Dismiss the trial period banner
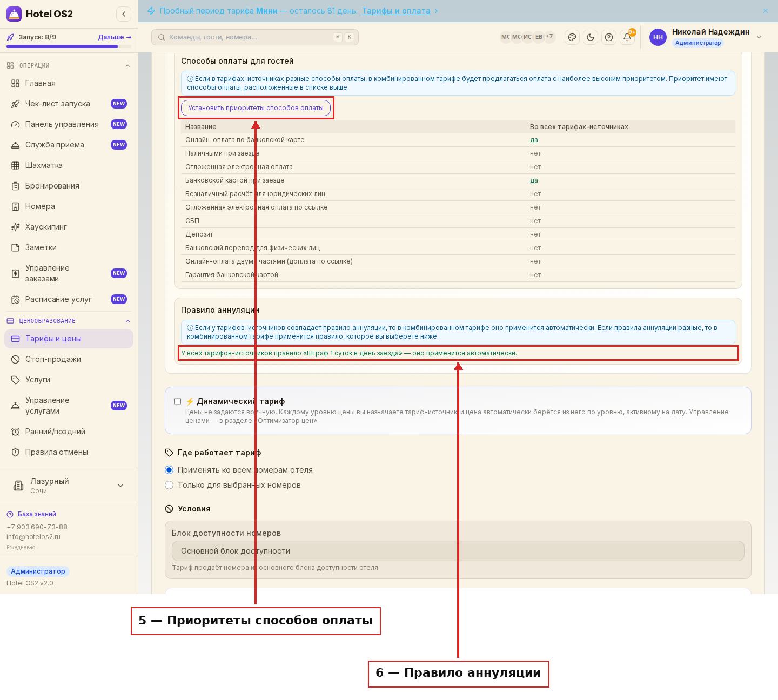Screen dimensions: 778x700 766,11
